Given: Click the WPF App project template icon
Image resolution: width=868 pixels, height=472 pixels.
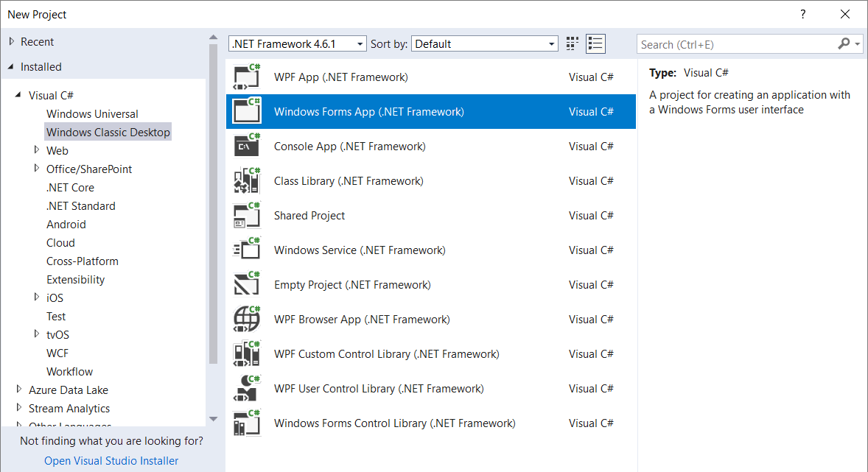Looking at the screenshot, I should [x=246, y=77].
